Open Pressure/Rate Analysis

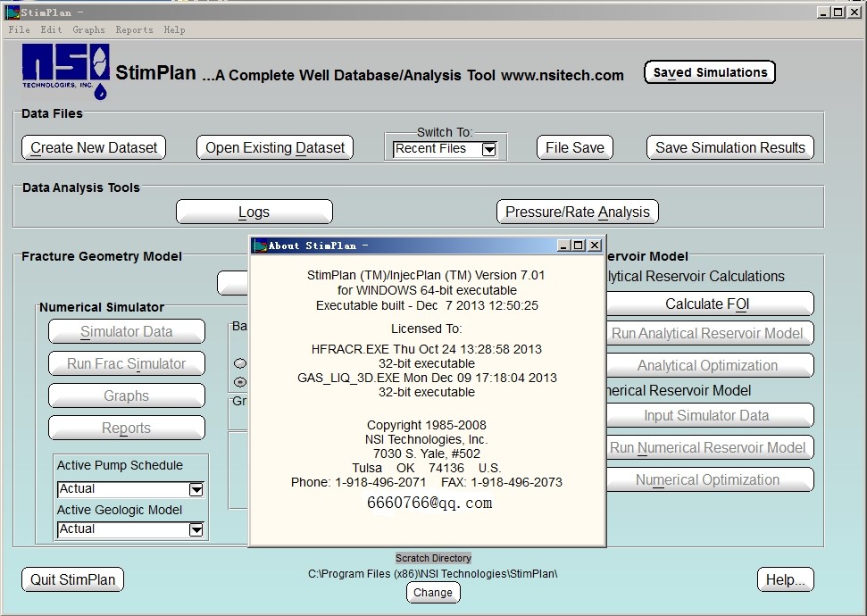click(578, 212)
